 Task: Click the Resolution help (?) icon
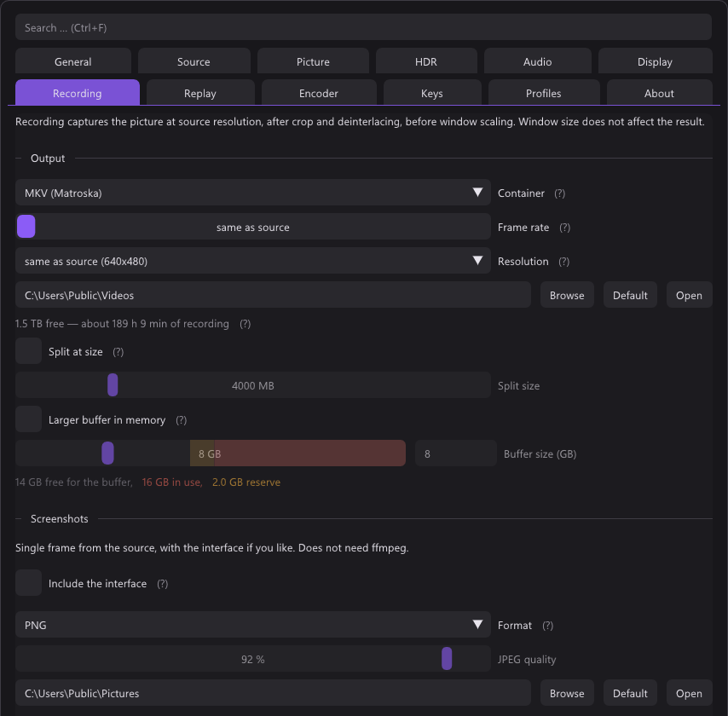click(x=563, y=262)
